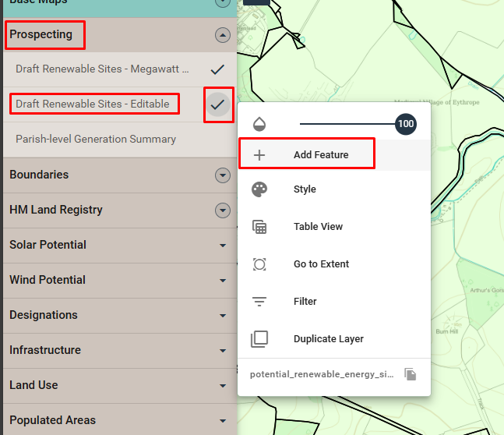
Task: Click the opacity droplet icon
Action: (259, 124)
